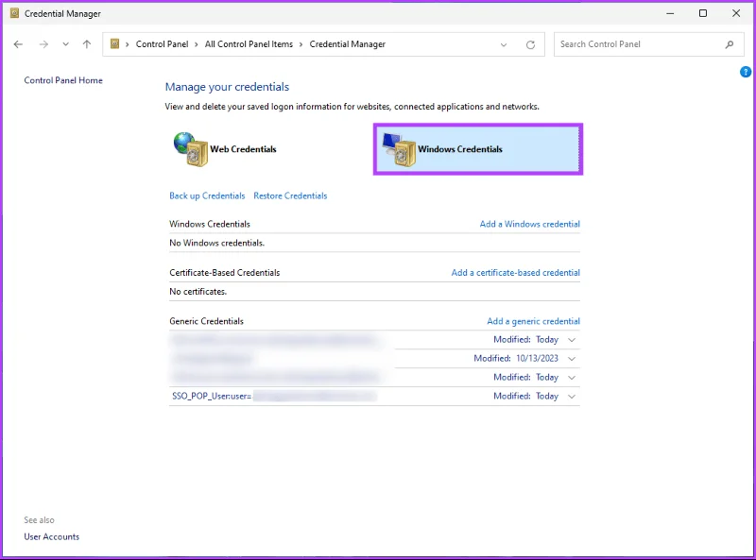
Task: Click Add a Windows credential
Action: [x=529, y=224]
